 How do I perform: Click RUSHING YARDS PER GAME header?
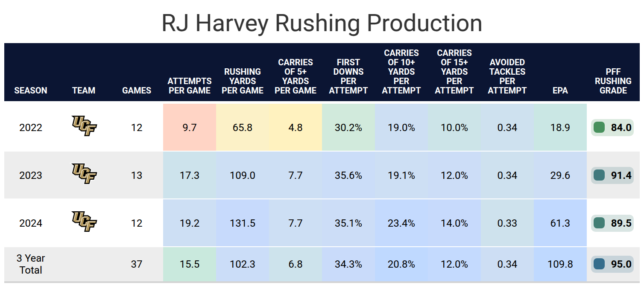tap(243, 81)
